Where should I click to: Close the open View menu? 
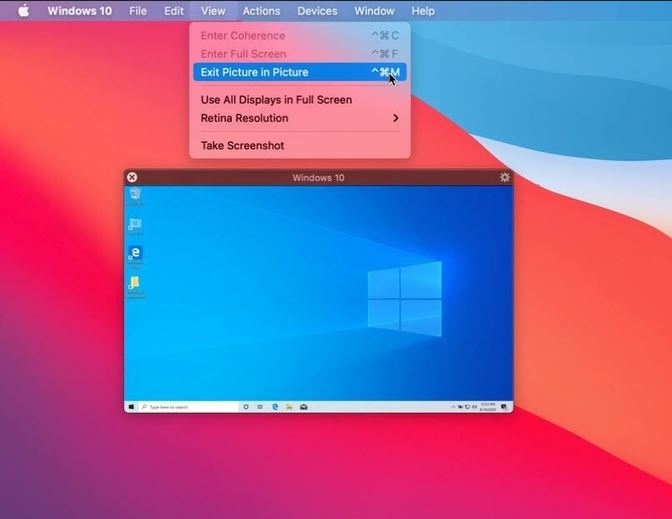pos(213,11)
